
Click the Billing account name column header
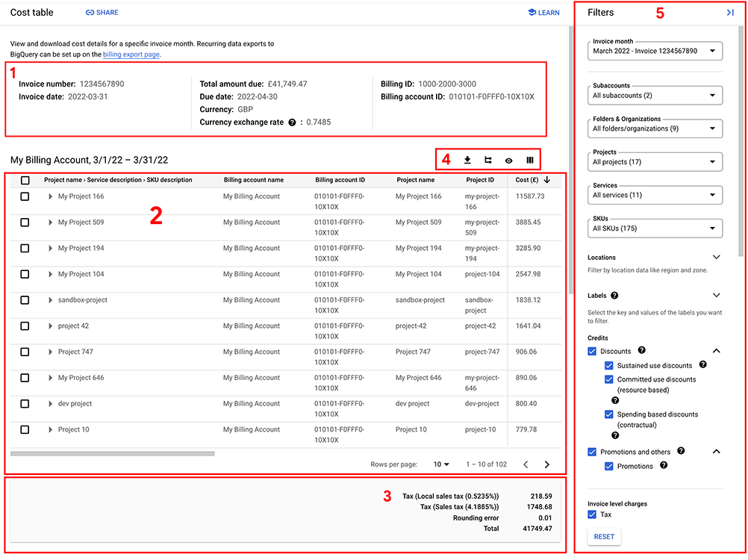tap(253, 180)
